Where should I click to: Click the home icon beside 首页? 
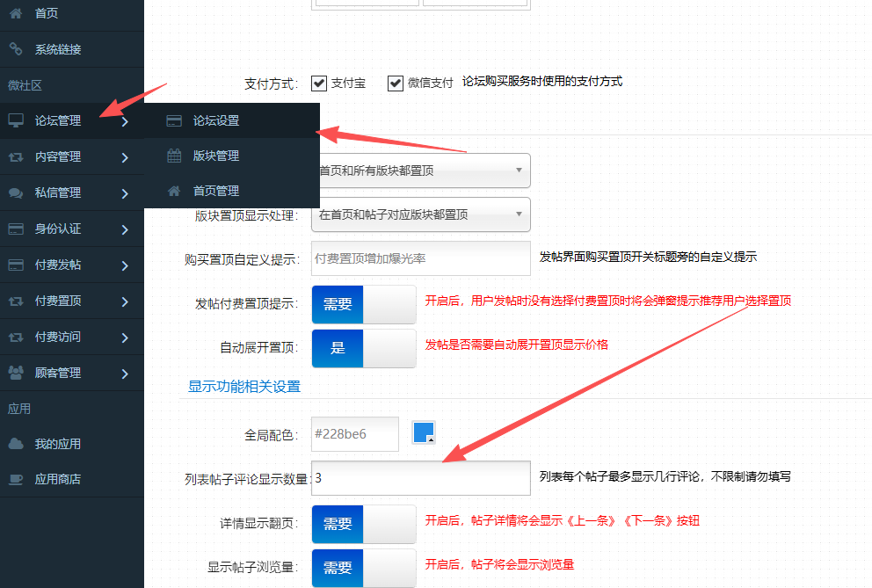[x=16, y=13]
